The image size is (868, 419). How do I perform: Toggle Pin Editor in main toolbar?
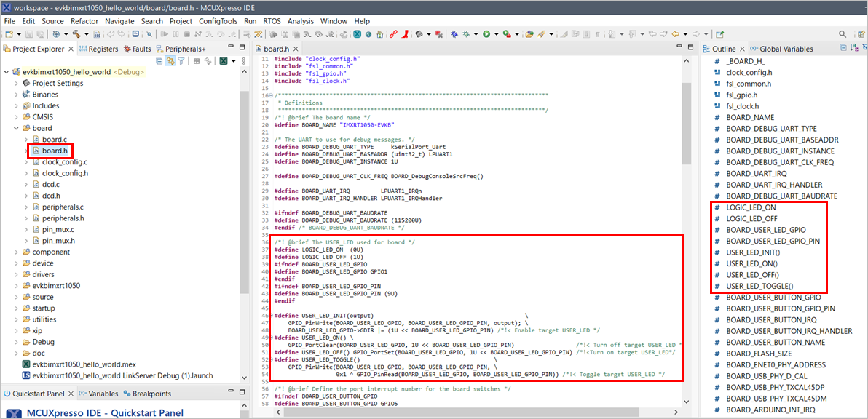coord(719,33)
